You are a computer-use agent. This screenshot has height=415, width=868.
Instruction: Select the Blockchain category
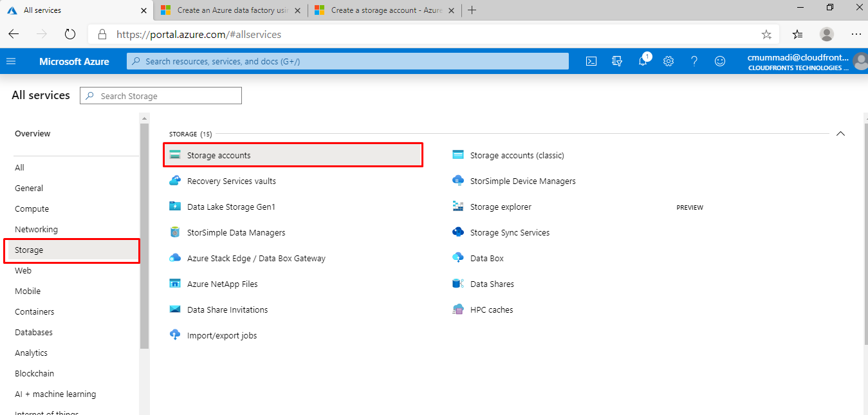pos(35,374)
